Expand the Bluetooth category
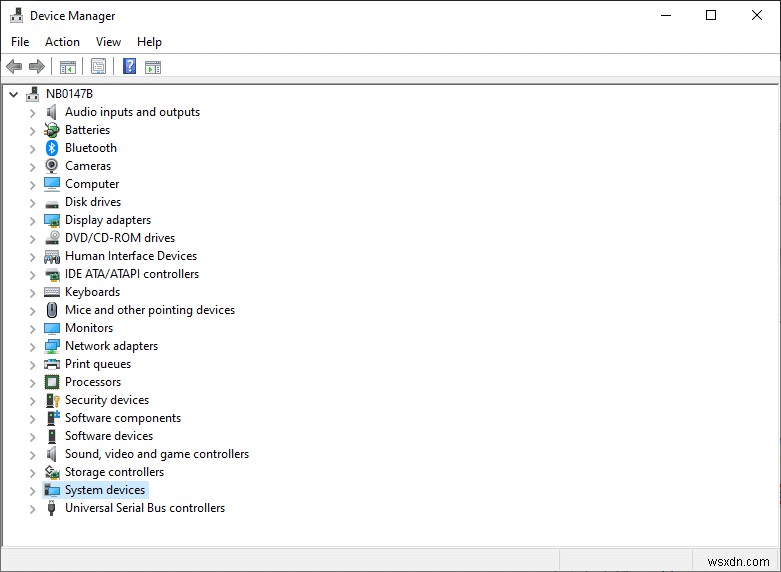Viewport: 781px width, 572px height. (x=32, y=149)
